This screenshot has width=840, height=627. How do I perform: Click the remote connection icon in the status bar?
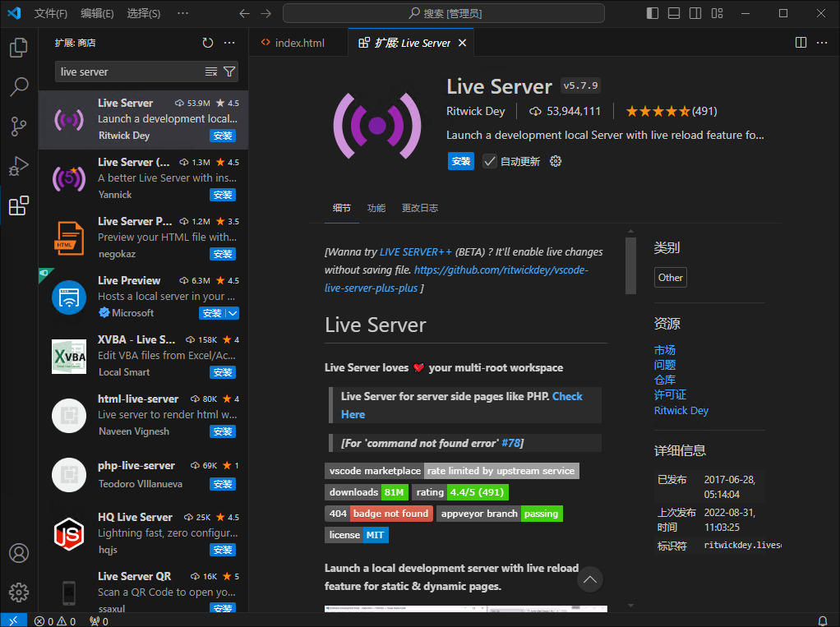[12, 621]
